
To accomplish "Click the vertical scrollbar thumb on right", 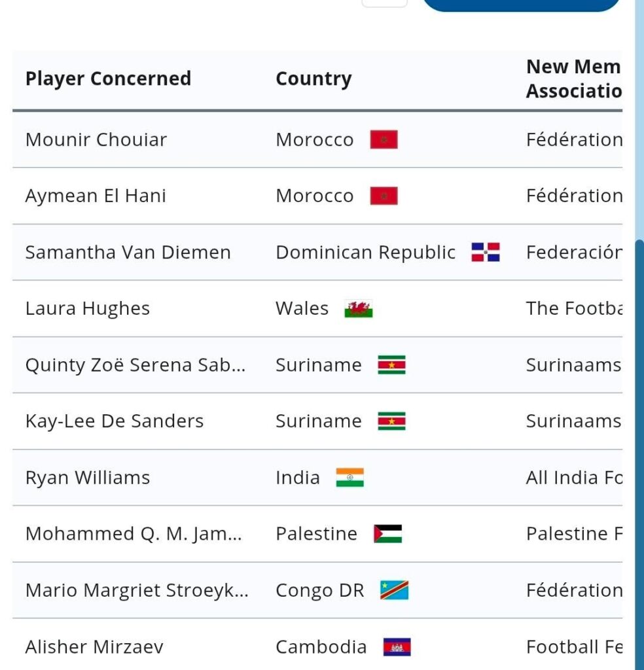I will click(639, 451).
